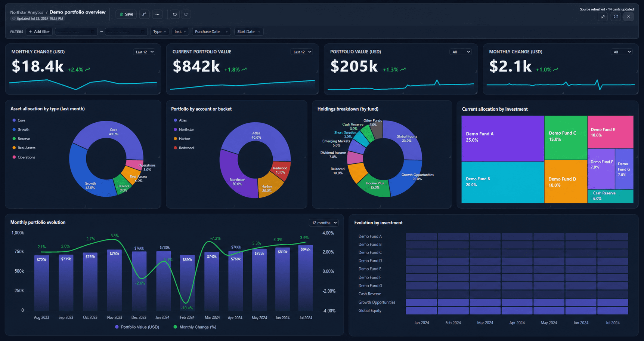Open the Start Date filter dropdown

[249, 32]
